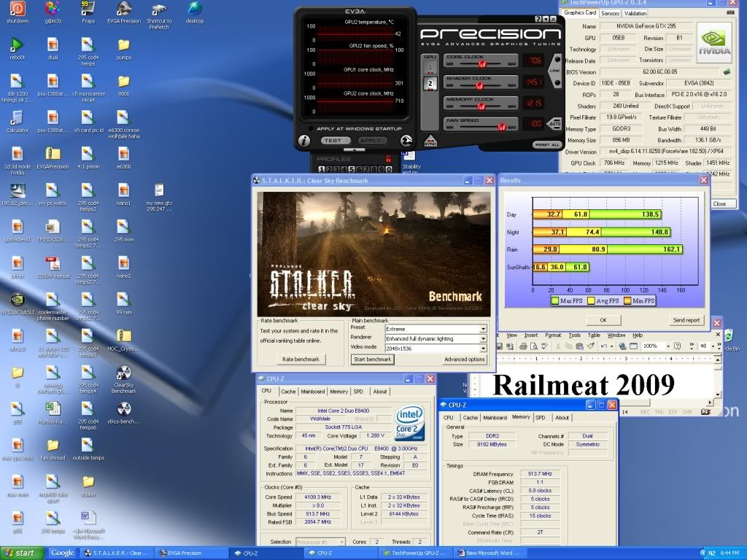
Task: Open the Format menu in Word
Action: point(553,335)
